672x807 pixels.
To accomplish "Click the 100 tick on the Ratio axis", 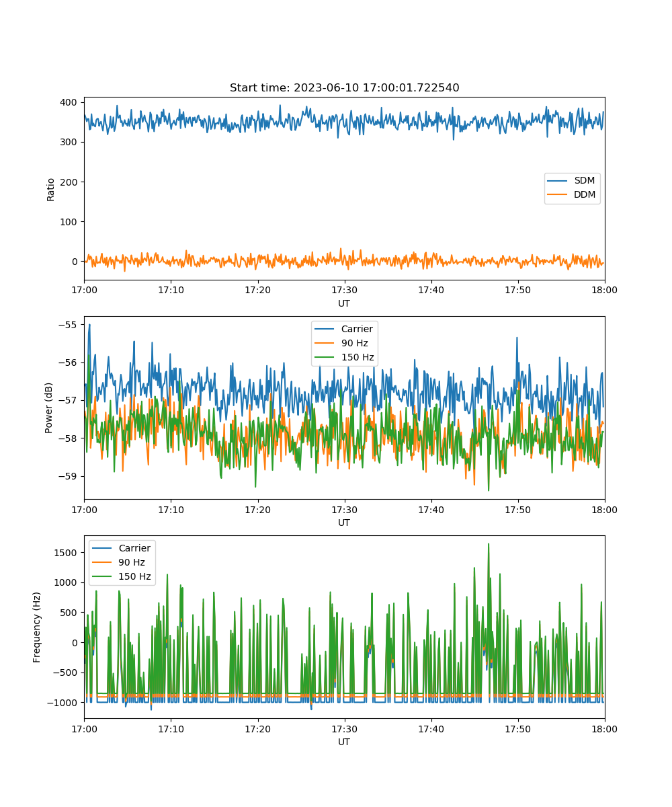I will tap(70, 221).
